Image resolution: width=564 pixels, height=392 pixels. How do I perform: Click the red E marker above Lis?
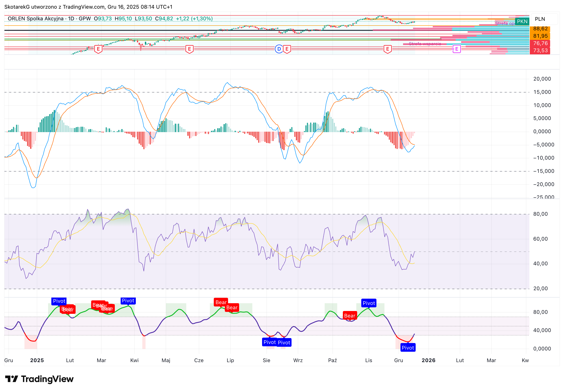click(387, 49)
